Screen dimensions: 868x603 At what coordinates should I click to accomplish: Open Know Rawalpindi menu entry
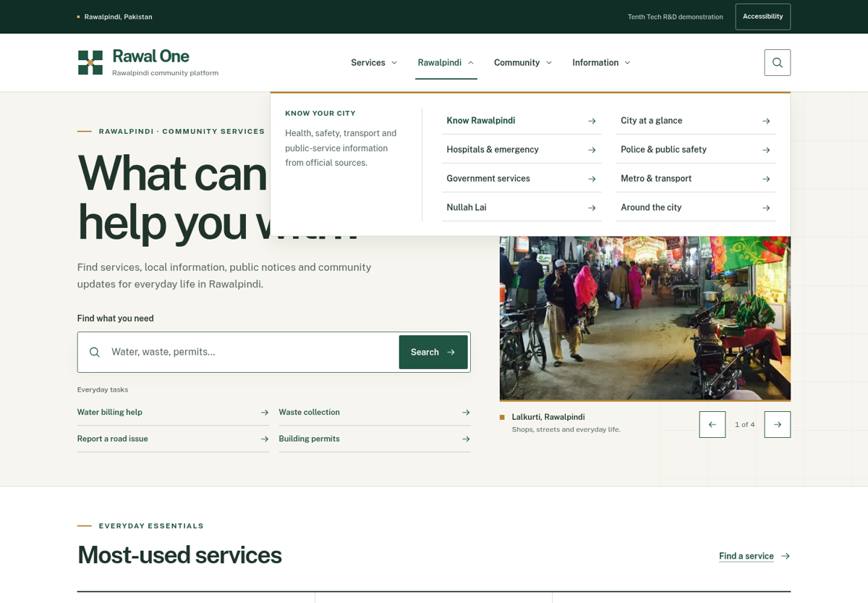(522, 121)
